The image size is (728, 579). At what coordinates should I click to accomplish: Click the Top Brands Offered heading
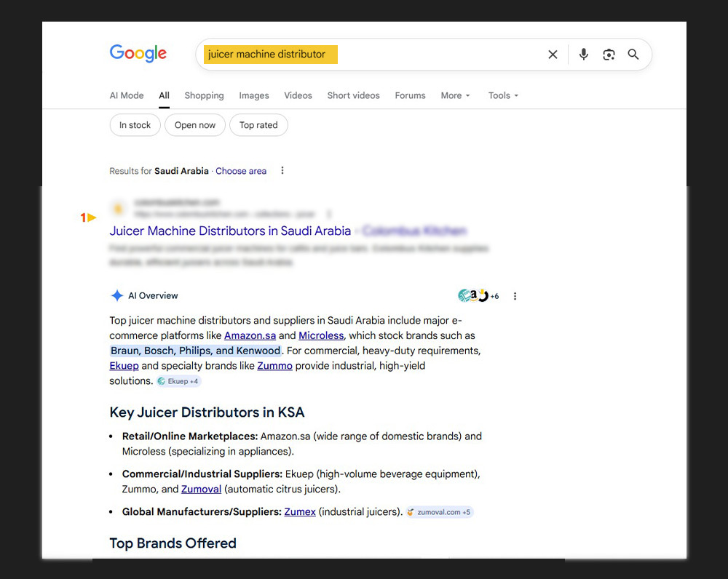(x=173, y=543)
